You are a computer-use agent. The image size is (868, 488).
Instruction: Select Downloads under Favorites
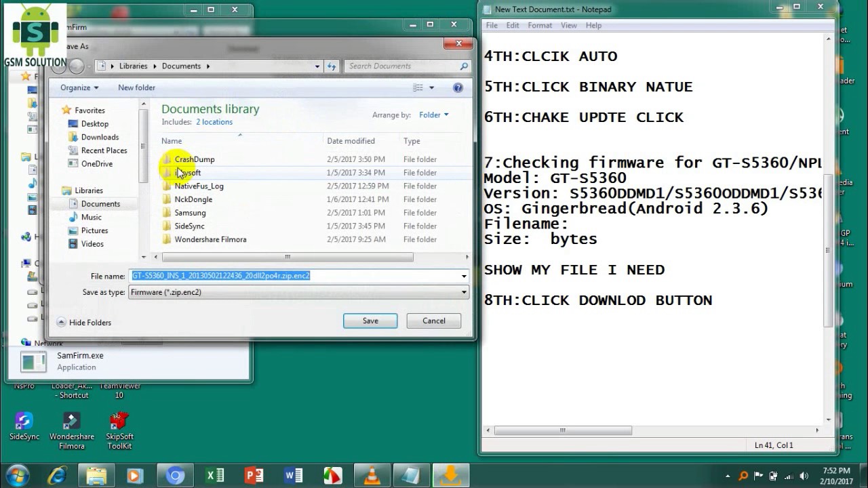pyautogui.click(x=100, y=137)
